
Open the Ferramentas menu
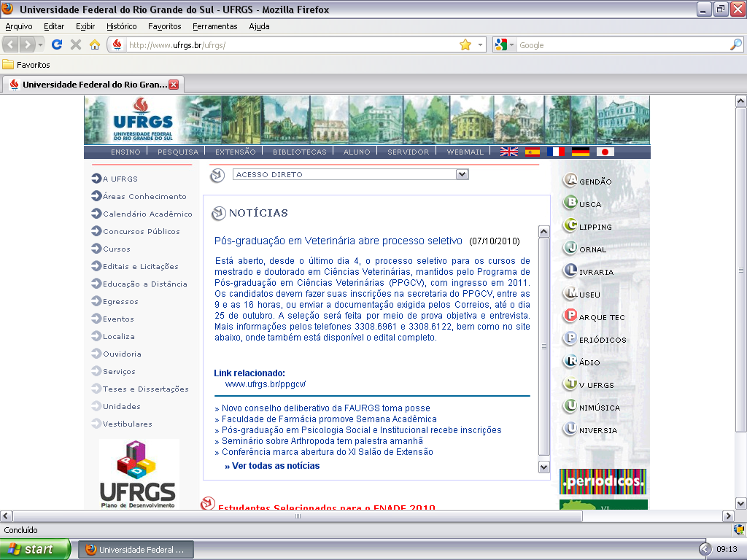point(214,26)
